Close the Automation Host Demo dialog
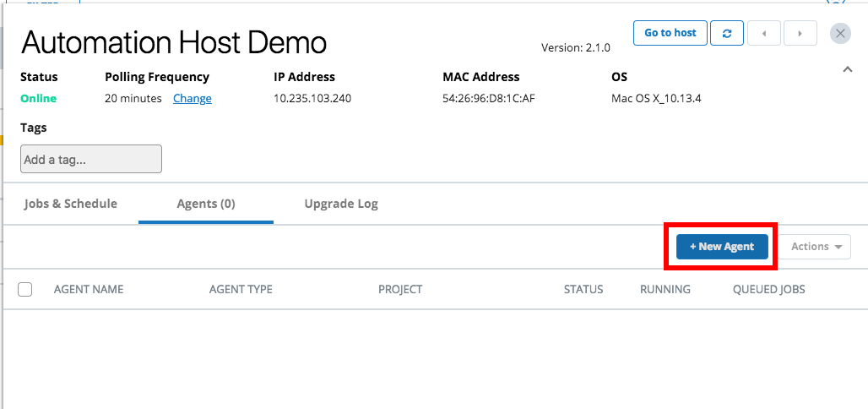The image size is (868, 409). tap(840, 33)
